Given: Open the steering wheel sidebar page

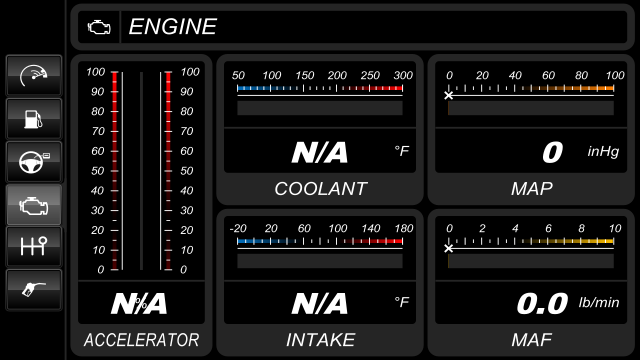Looking at the screenshot, I should 34,162.
